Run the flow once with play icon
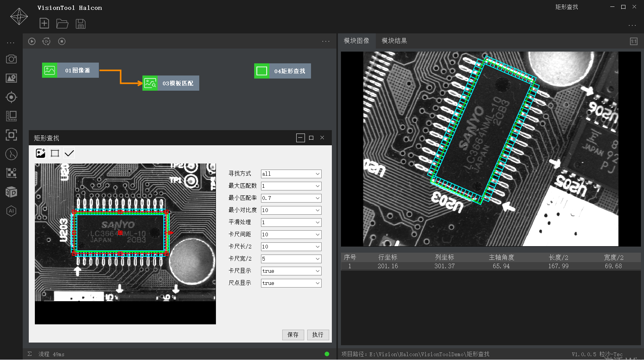Image resolution: width=644 pixels, height=360 pixels. 32,41
